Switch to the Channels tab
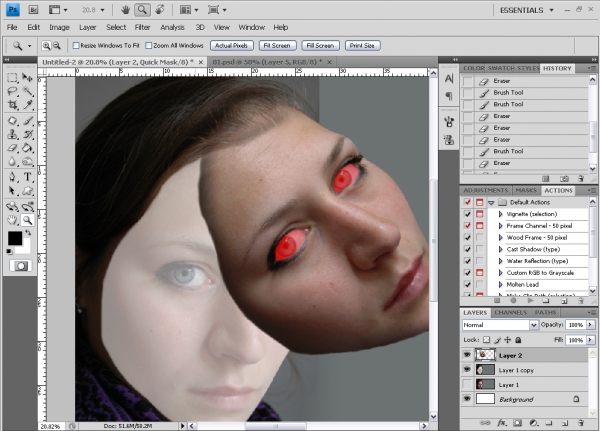This screenshot has width=600, height=431. [510, 313]
